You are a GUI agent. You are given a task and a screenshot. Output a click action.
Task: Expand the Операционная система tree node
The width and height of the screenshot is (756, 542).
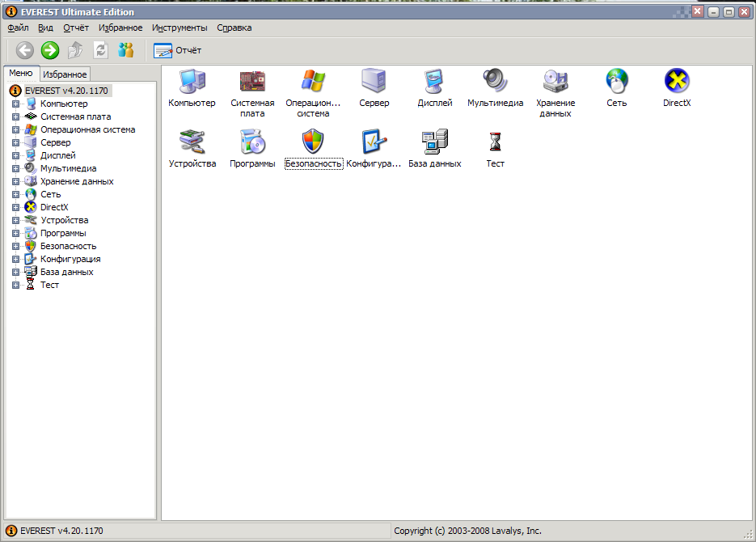click(15, 129)
